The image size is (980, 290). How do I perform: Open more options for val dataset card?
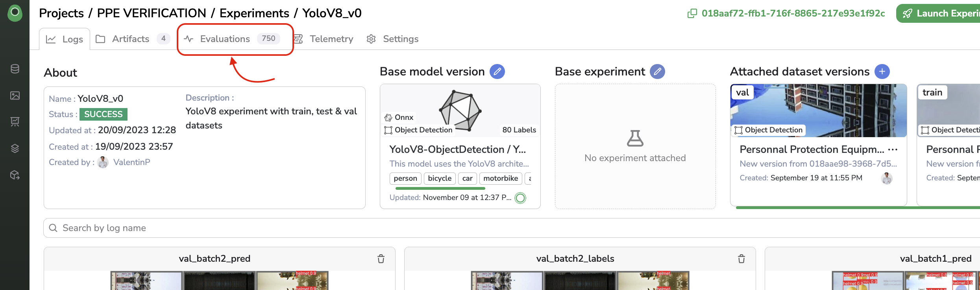pyautogui.click(x=893, y=150)
